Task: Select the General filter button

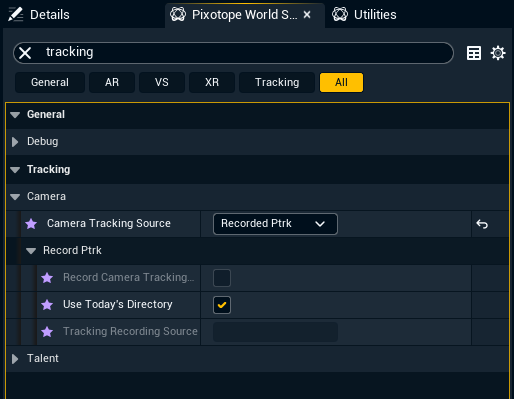Action: coord(50,82)
